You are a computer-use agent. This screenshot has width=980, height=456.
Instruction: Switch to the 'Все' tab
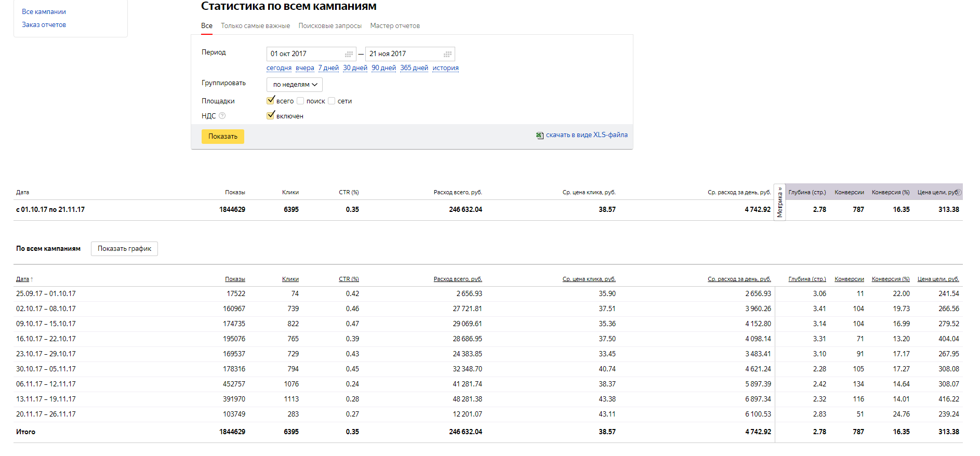(x=207, y=25)
